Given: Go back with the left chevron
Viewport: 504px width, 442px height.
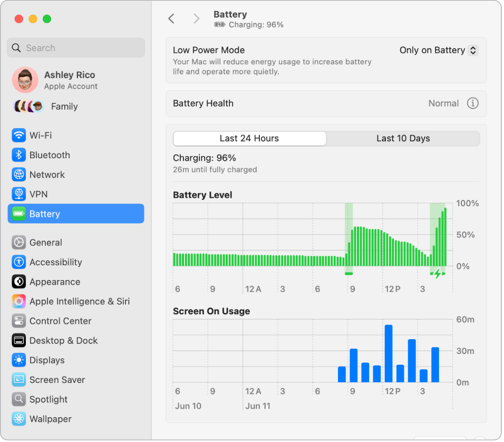Looking at the screenshot, I should (171, 19).
